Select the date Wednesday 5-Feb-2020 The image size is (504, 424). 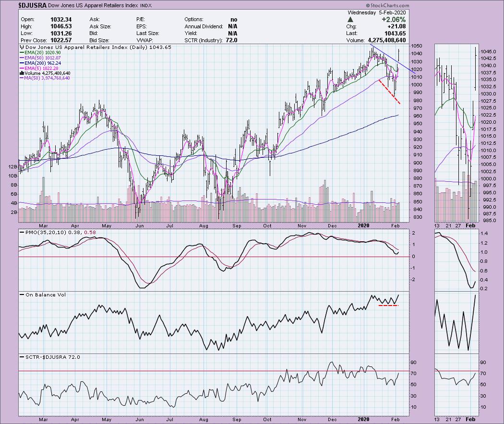point(377,12)
